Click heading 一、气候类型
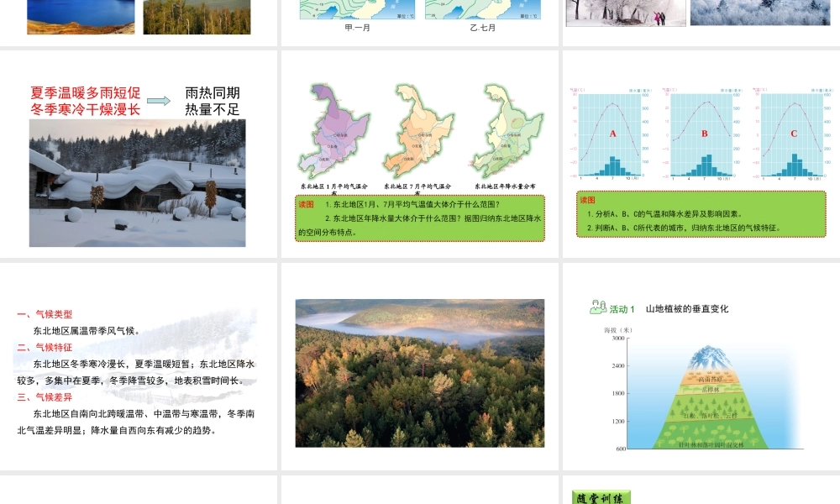The height and width of the screenshot is (504, 840). click(45, 314)
